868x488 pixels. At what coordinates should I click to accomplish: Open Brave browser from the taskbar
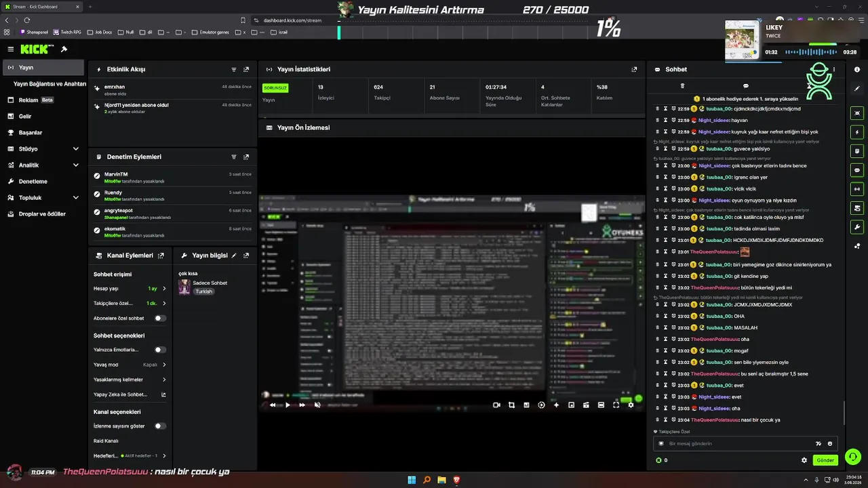pyautogui.click(x=456, y=480)
